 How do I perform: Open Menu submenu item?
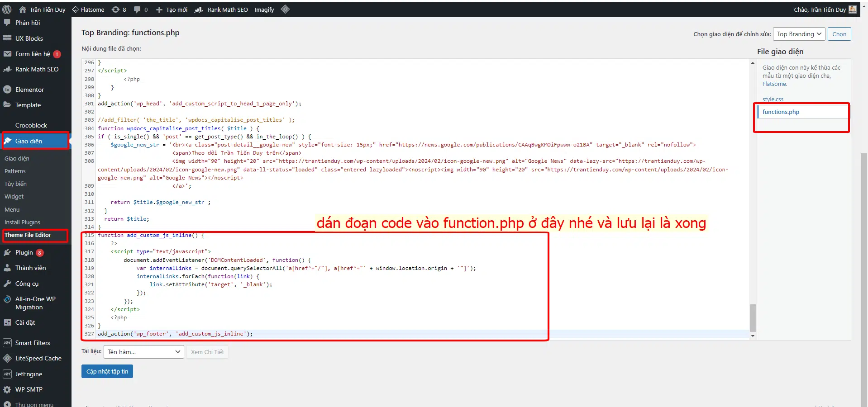[x=12, y=209]
